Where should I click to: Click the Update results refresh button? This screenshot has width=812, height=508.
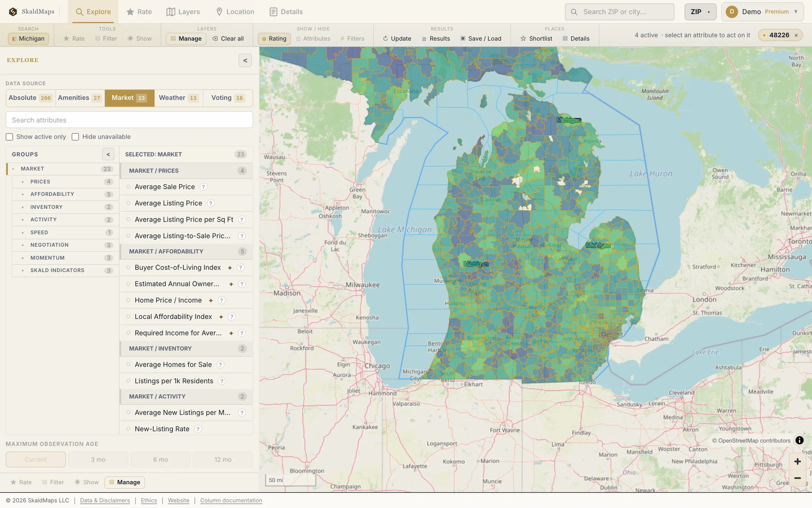click(x=397, y=38)
